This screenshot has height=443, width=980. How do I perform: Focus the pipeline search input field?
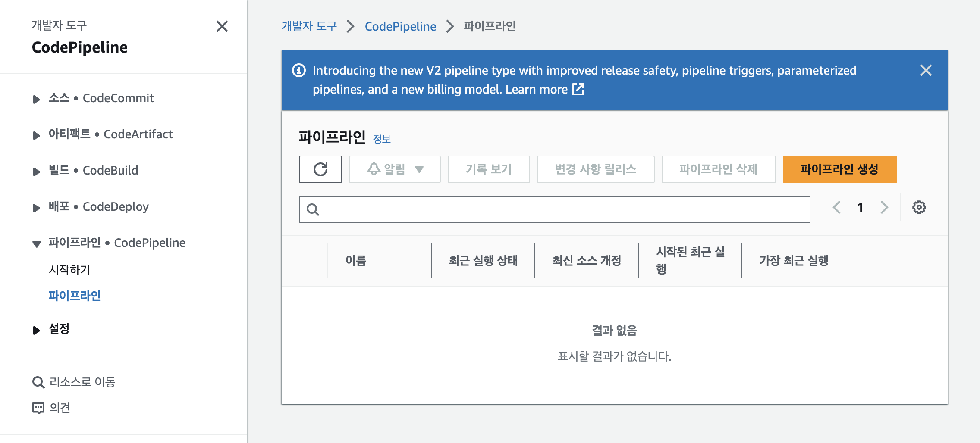coord(555,209)
